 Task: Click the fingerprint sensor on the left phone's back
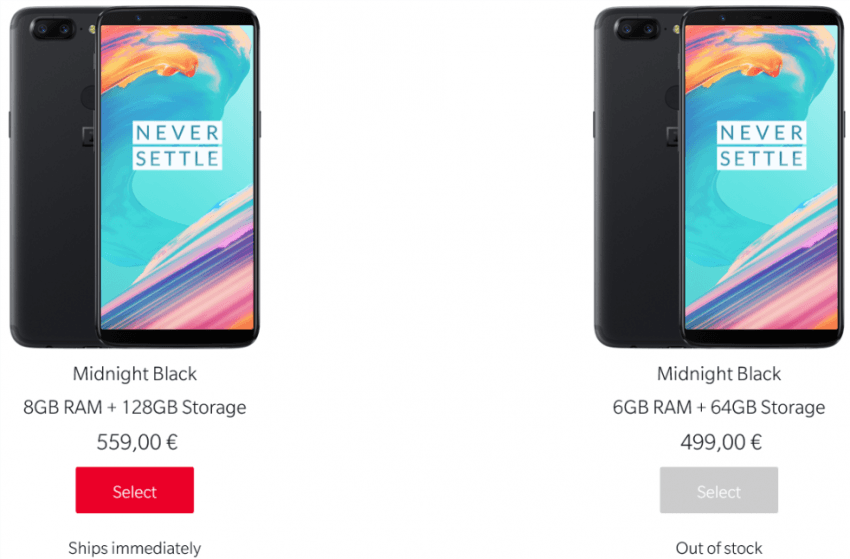(88, 98)
